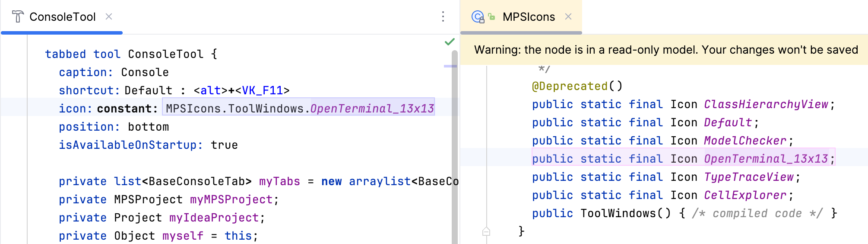Click the green inspection checkmark
Viewport: 868px width, 244px height.
coord(450,42)
